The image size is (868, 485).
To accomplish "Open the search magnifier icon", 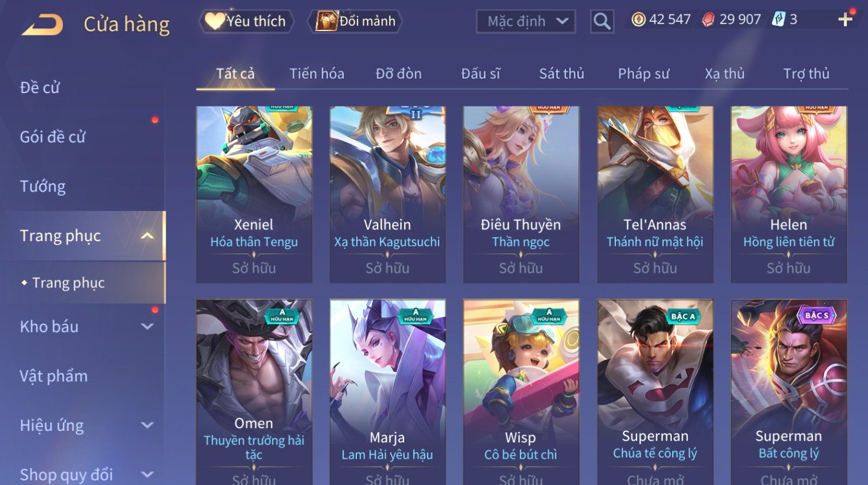I will pos(601,21).
